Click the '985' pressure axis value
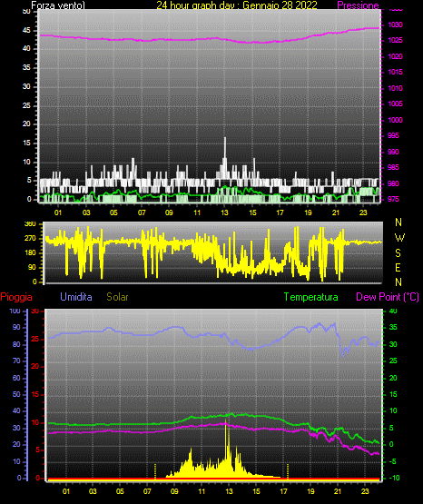This screenshot has height=504, width=423. [393, 167]
